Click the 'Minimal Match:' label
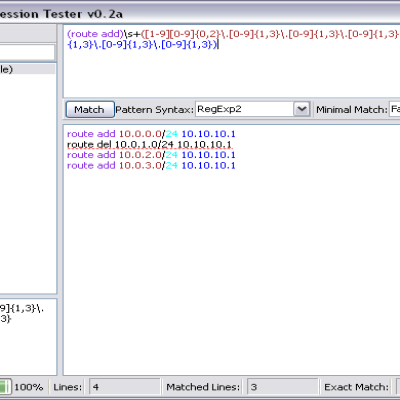Image resolution: width=400 pixels, height=400 pixels. pos(352,110)
